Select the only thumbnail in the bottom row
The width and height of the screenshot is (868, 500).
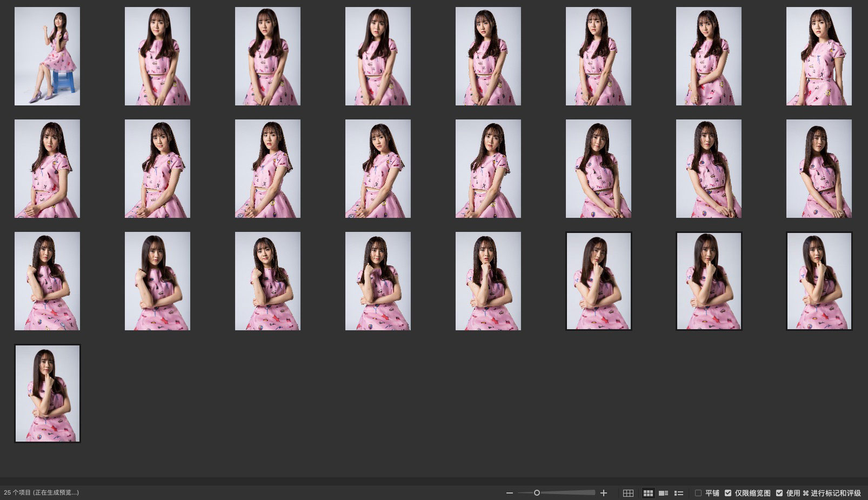[x=47, y=394]
